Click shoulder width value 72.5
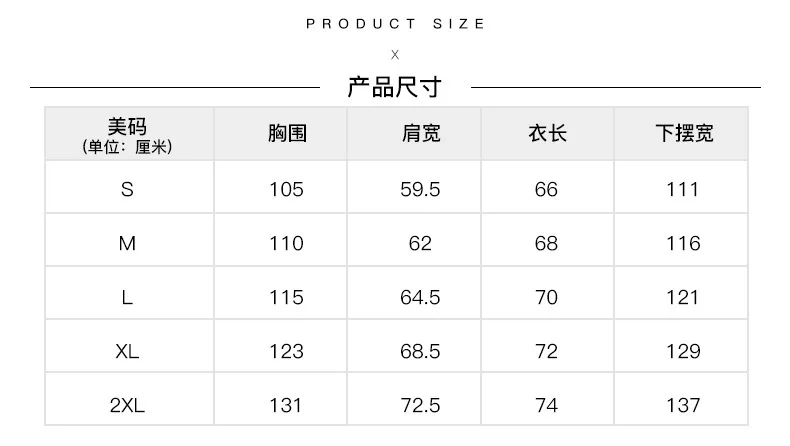This screenshot has width=790, height=446. point(420,405)
